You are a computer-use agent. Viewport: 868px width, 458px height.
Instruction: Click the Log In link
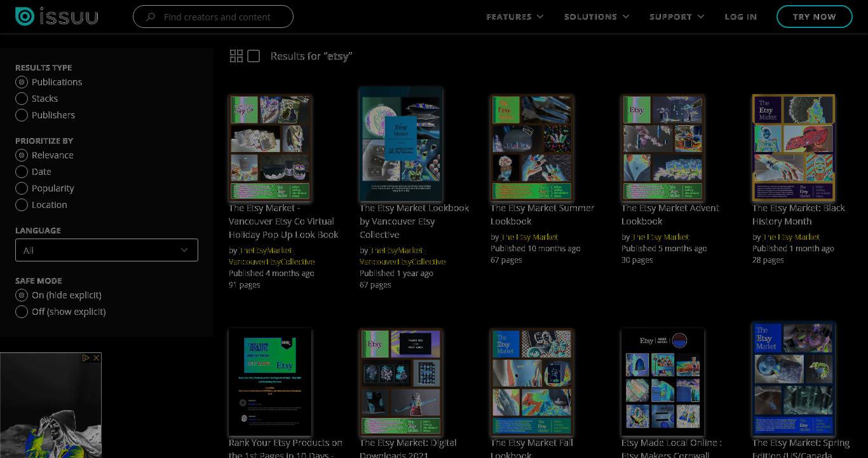741,17
